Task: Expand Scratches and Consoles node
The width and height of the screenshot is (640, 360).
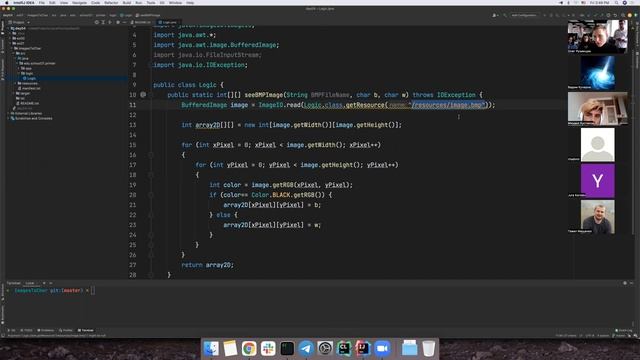Action: 8,118
